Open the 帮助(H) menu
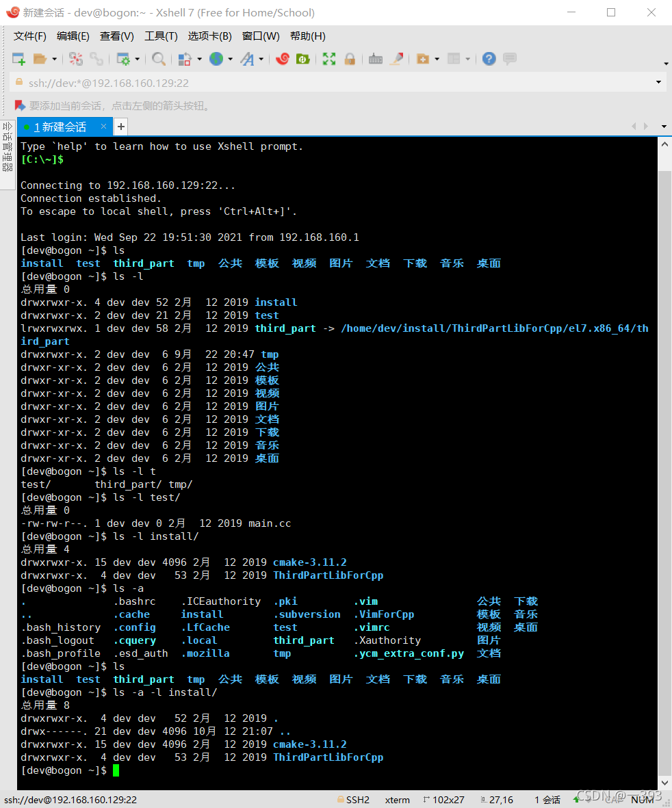The height and width of the screenshot is (808, 672). point(308,36)
